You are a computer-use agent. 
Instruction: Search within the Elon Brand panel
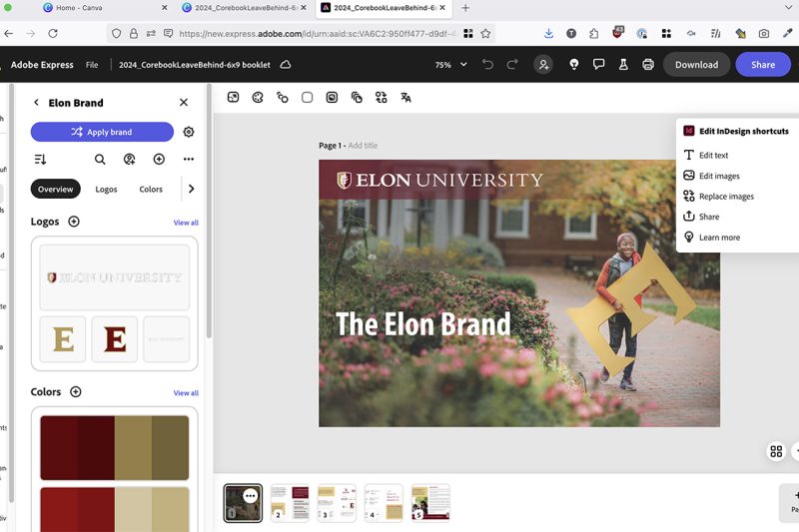click(x=100, y=160)
